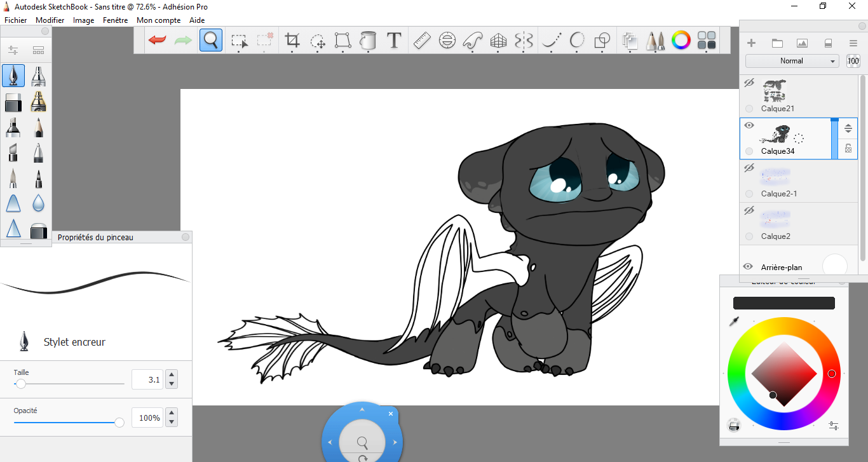Image resolution: width=868 pixels, height=462 pixels.
Task: Select the Transform distort tool
Action: pos(343,41)
